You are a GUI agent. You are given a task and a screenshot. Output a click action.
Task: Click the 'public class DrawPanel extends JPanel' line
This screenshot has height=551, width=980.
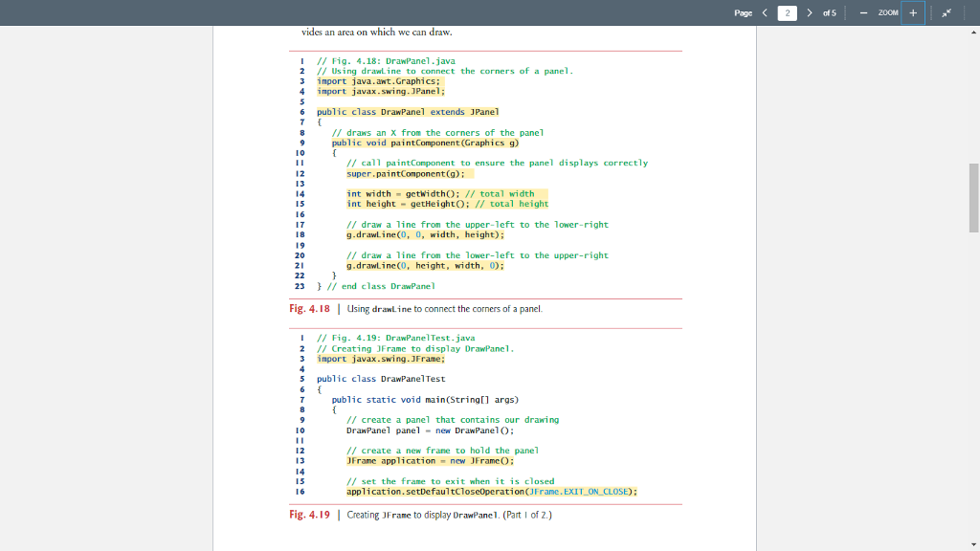pos(408,111)
